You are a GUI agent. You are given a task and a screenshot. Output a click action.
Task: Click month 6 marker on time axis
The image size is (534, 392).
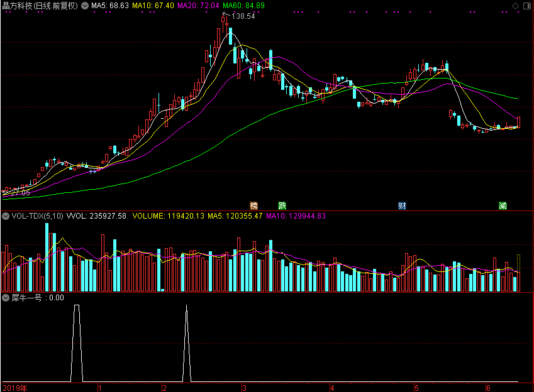pos(488,388)
